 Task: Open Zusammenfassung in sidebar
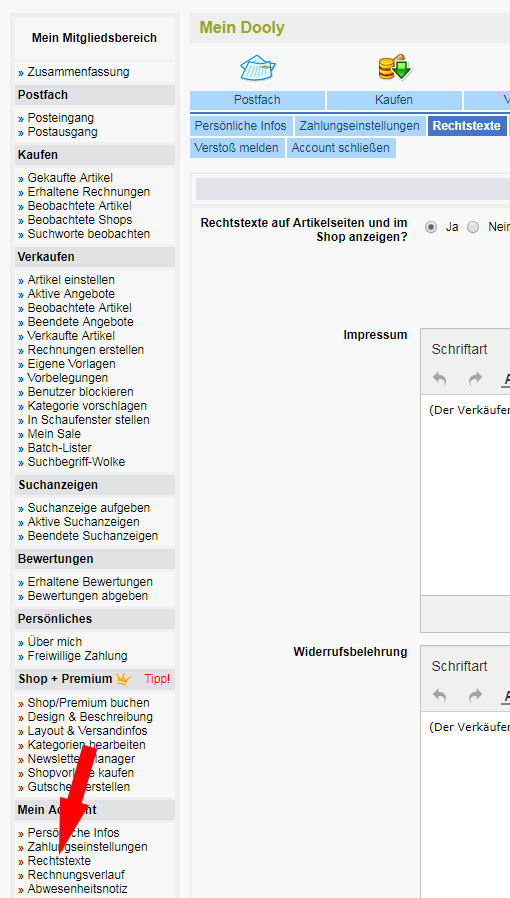tap(78, 72)
